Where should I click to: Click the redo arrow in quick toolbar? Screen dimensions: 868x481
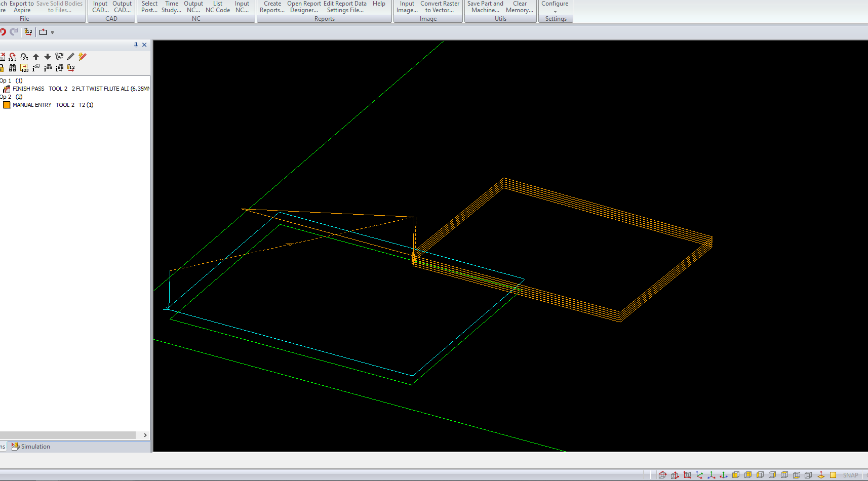(14, 32)
